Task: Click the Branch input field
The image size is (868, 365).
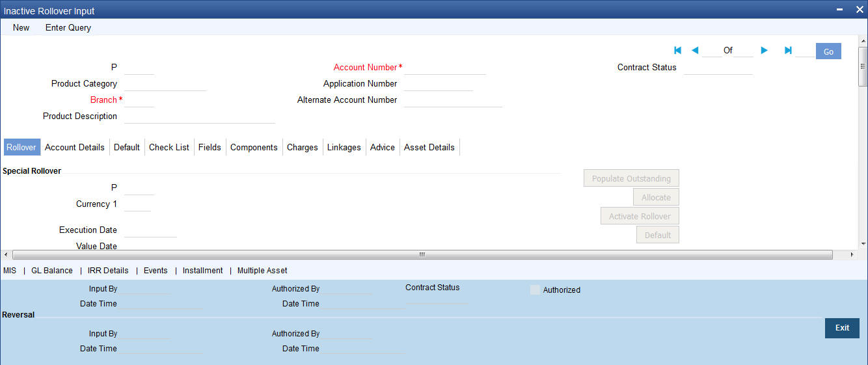Action: [139, 100]
